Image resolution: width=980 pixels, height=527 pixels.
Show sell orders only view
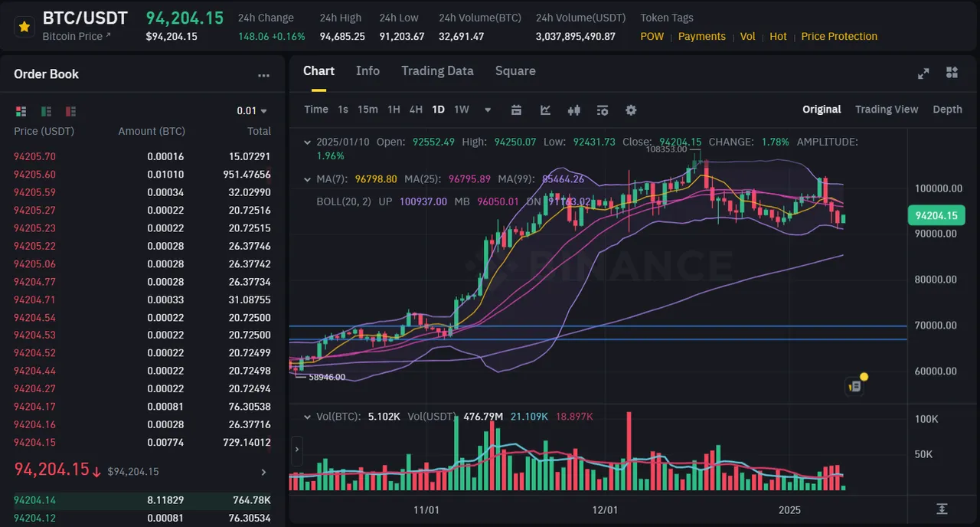(x=71, y=111)
